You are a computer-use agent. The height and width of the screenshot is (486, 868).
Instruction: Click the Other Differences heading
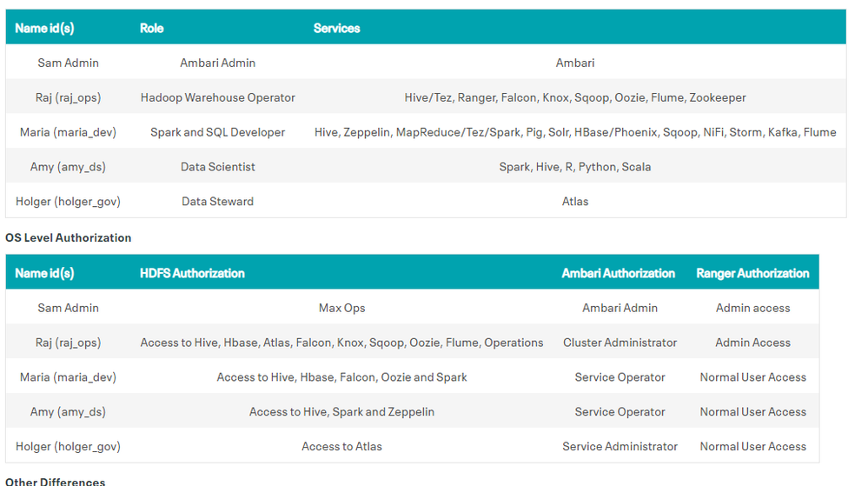[x=56, y=481]
